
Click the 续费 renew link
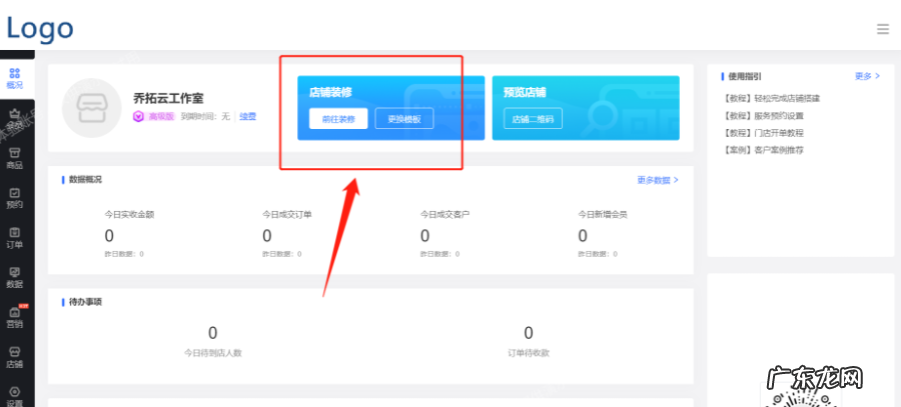pyautogui.click(x=248, y=116)
